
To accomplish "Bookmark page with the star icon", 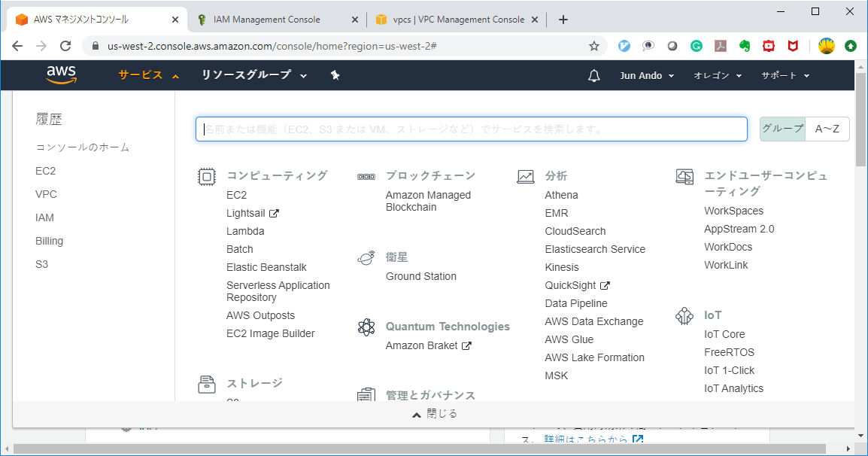I will (x=594, y=46).
